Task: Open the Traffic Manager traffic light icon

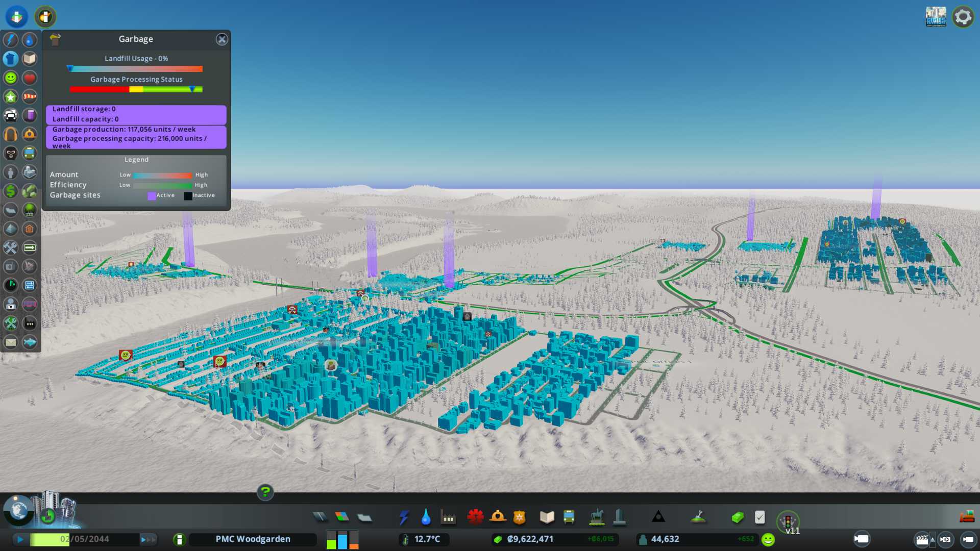Action: (x=788, y=521)
